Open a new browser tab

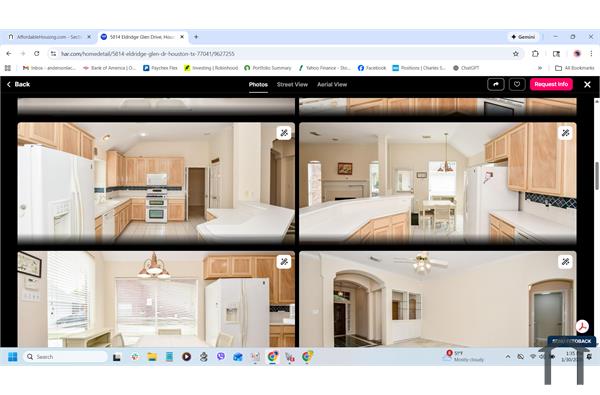click(x=196, y=37)
